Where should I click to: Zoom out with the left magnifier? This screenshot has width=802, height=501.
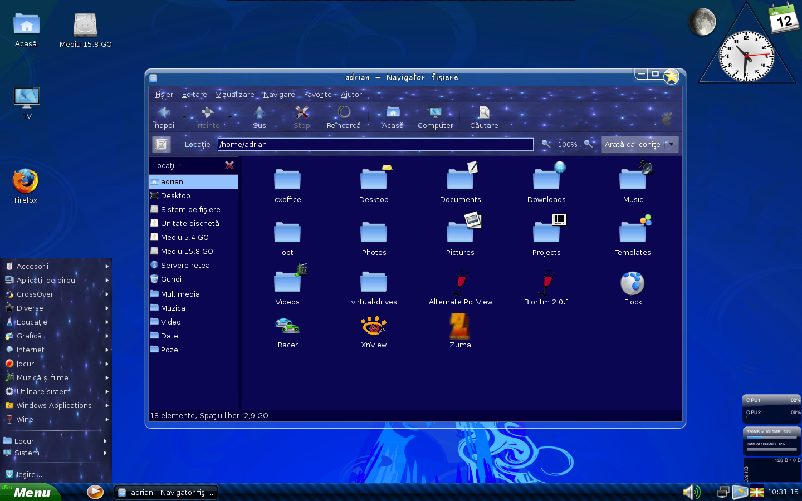[x=546, y=144]
